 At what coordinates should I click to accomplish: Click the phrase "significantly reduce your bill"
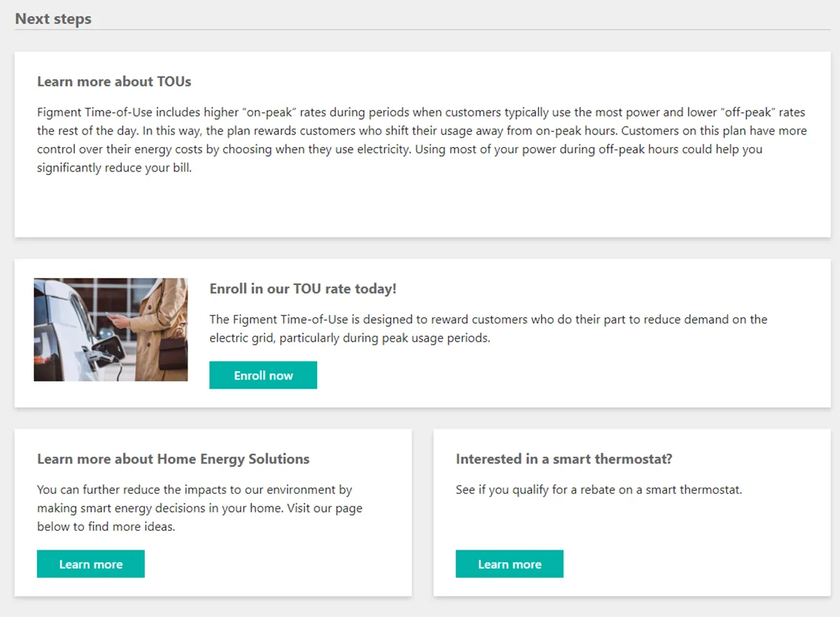114,168
